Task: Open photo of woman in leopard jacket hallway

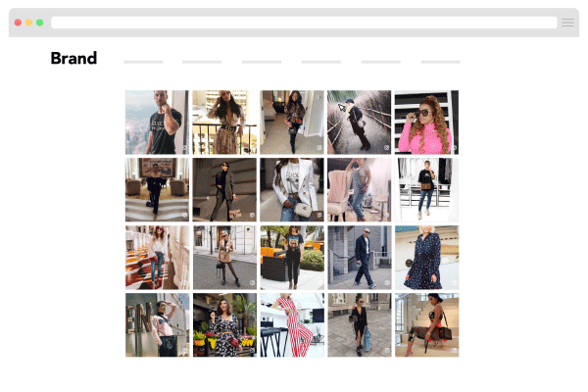Action: (x=292, y=122)
